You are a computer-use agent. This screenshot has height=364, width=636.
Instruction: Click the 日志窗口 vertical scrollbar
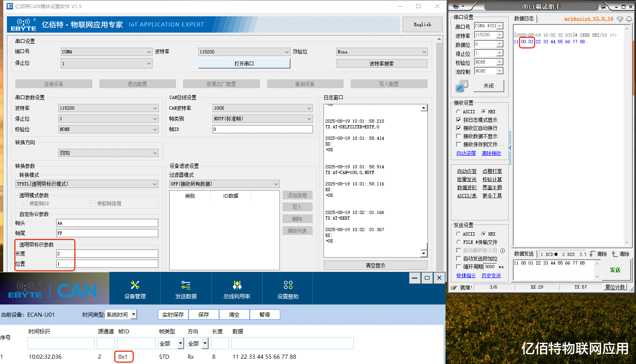(x=424, y=181)
